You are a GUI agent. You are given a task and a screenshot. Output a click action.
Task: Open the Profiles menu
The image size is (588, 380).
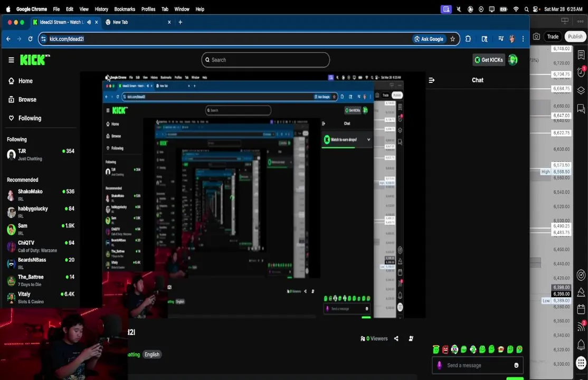tap(148, 9)
